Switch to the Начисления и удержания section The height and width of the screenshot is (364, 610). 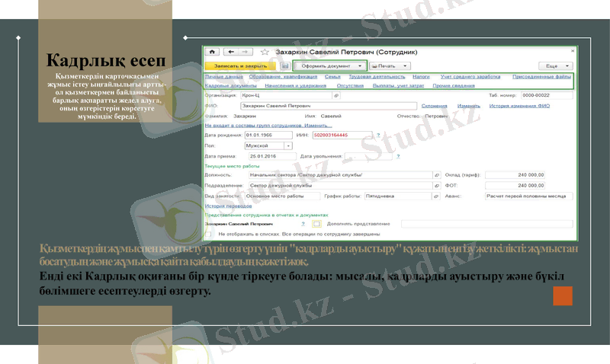pos(294,86)
